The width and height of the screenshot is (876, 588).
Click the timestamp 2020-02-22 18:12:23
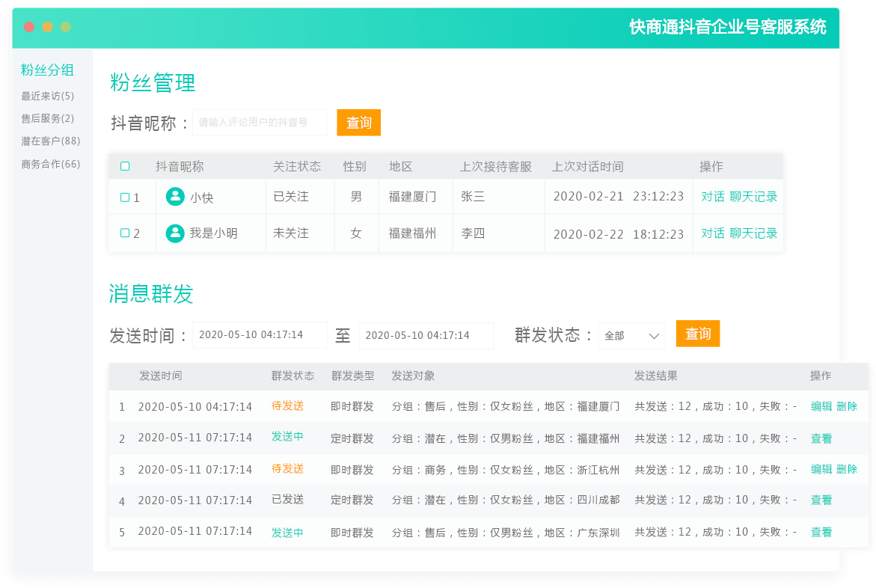(619, 234)
